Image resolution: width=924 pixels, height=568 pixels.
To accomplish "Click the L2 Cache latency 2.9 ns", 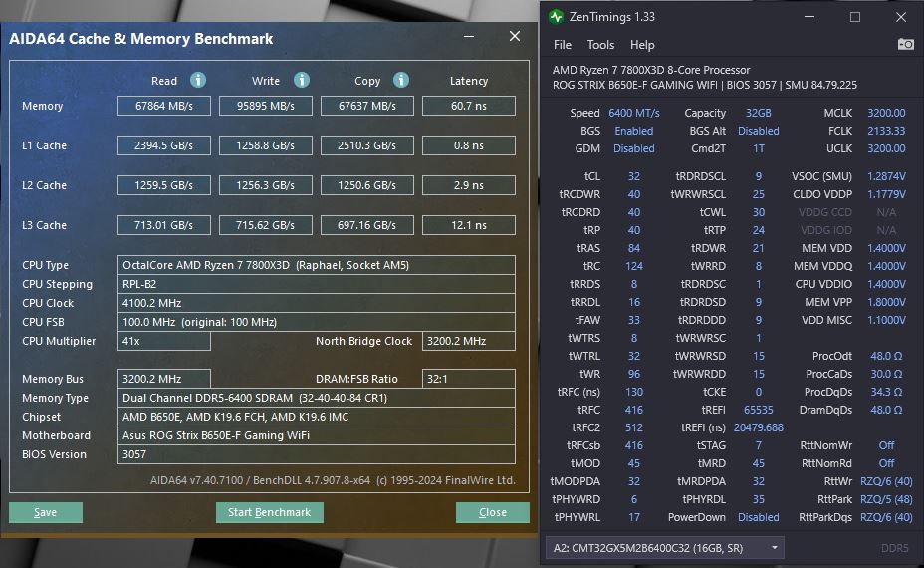I will point(469,185).
